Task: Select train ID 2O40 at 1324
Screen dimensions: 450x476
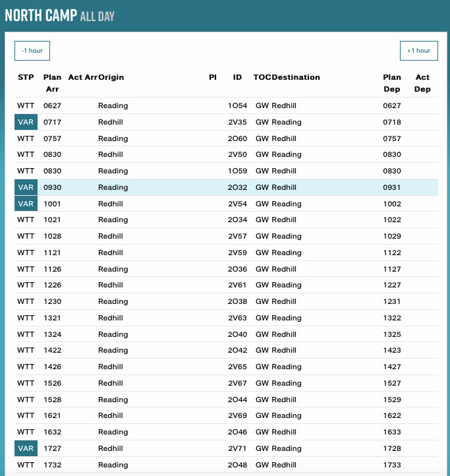Action: (237, 334)
